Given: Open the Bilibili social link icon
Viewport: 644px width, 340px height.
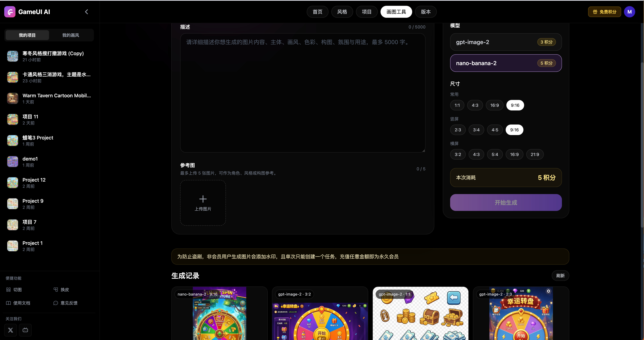Looking at the screenshot, I should coord(25,330).
